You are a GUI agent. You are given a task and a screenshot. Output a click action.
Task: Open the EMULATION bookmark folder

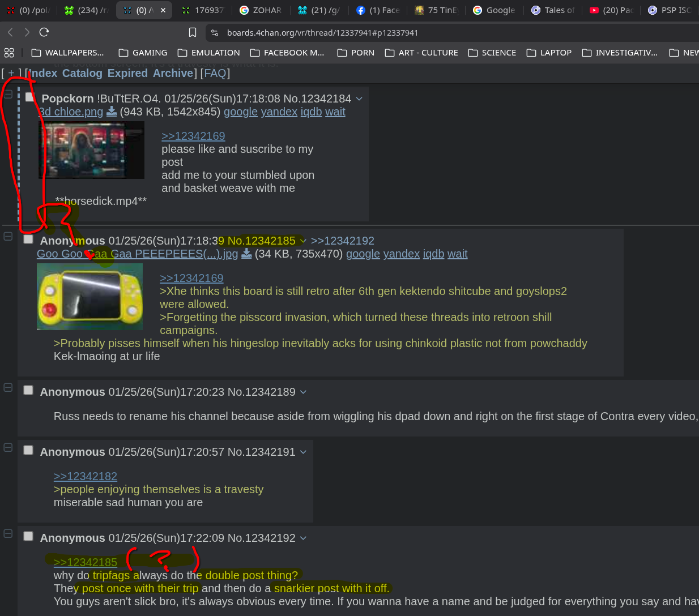click(209, 53)
